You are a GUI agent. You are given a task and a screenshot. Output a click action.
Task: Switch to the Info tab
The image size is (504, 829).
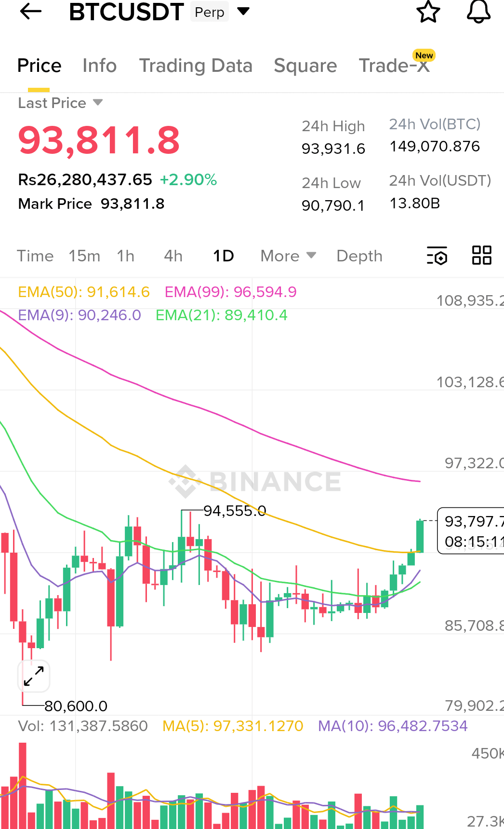point(100,66)
